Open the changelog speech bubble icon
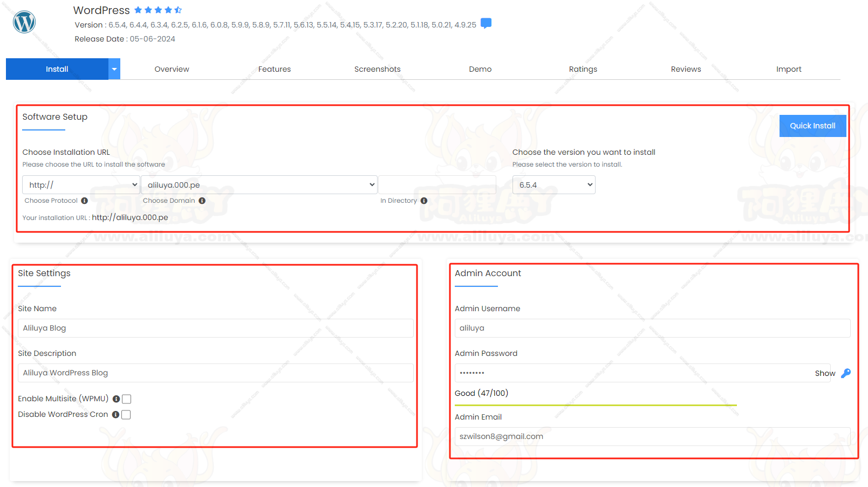 coord(486,23)
